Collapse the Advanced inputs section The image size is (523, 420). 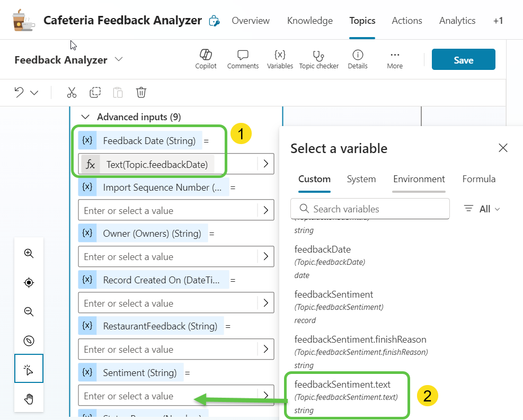tap(84, 117)
